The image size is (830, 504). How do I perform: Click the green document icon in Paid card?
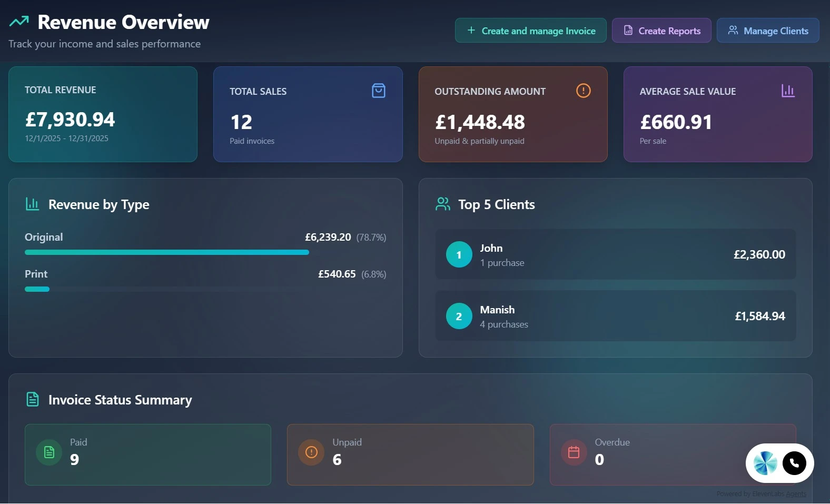[49, 452]
